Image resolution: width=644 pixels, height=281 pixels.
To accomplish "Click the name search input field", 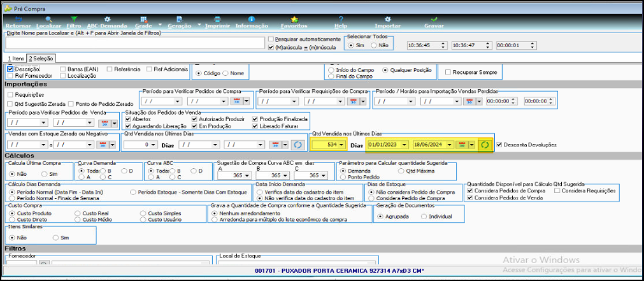I will pyautogui.click(x=135, y=43).
